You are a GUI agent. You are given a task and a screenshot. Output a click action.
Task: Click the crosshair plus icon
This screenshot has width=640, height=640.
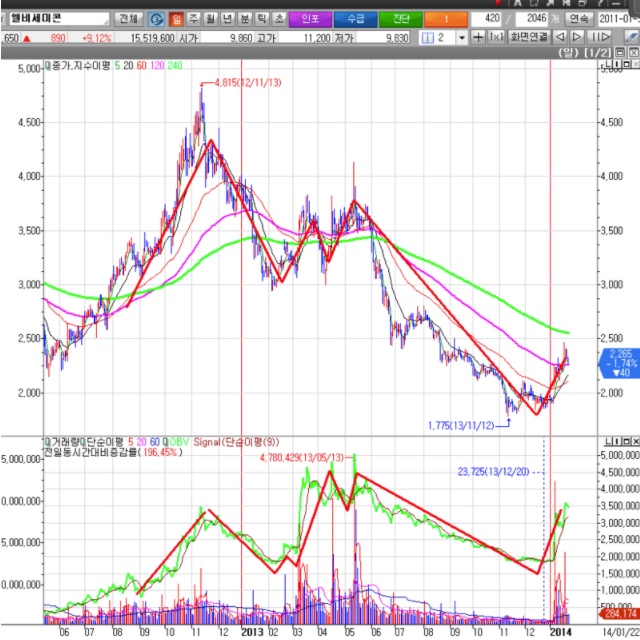(478, 37)
